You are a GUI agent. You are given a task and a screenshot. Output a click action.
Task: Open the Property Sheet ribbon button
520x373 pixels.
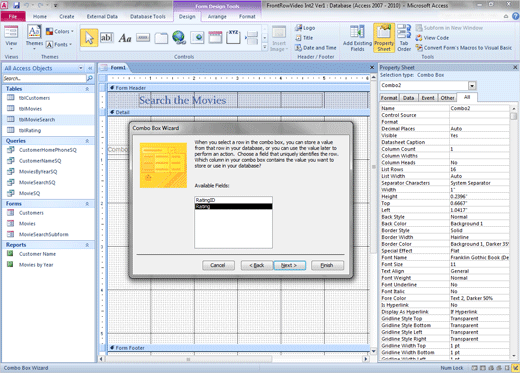384,37
